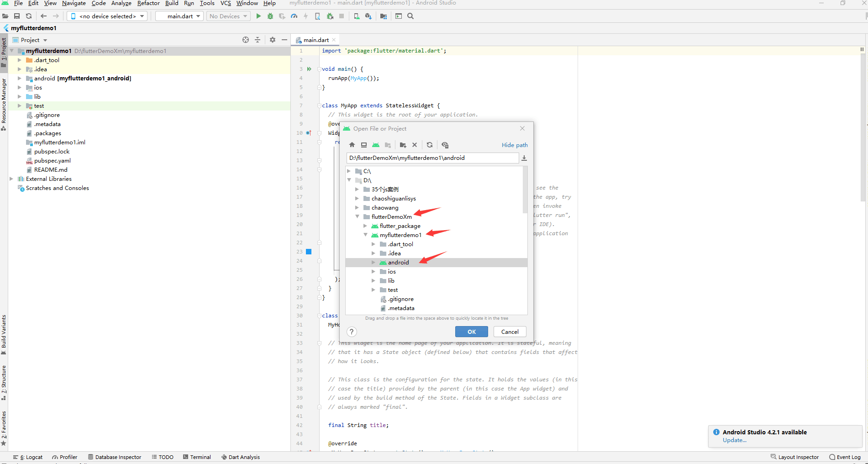Click the Sync/reload icon in main toolbar
This screenshot has height=464, width=868.
(29, 16)
